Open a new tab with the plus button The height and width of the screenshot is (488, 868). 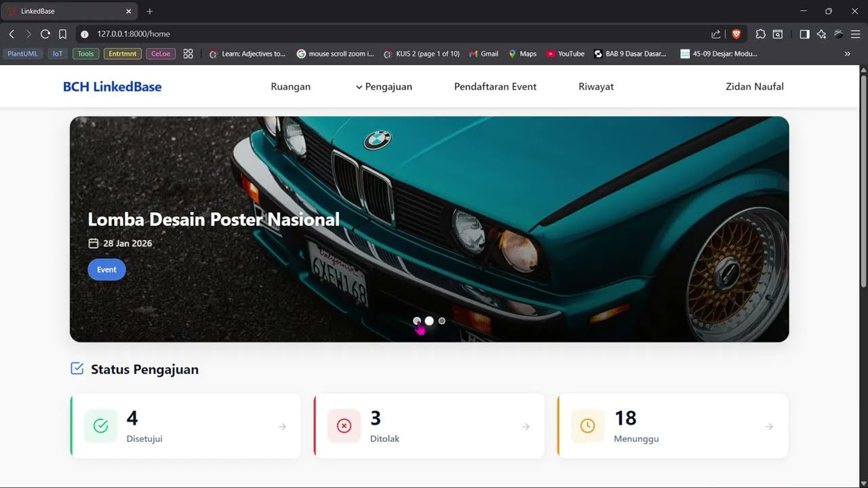click(x=150, y=12)
